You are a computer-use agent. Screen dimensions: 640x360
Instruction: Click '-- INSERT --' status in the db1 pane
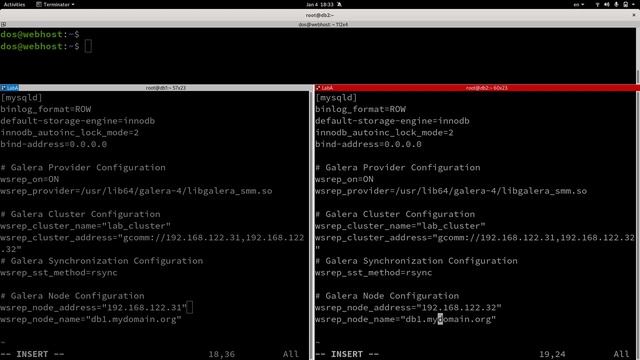[32, 354]
